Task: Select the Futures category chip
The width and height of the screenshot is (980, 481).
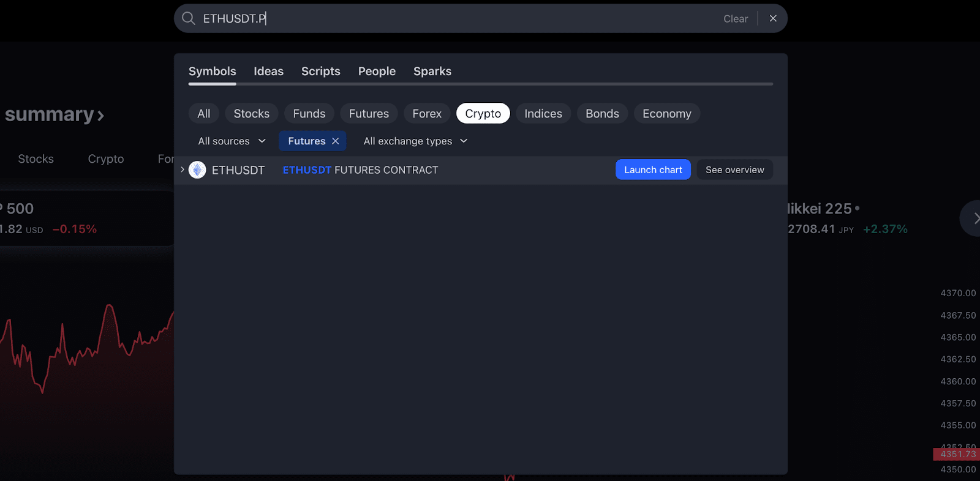Action: [x=369, y=113]
